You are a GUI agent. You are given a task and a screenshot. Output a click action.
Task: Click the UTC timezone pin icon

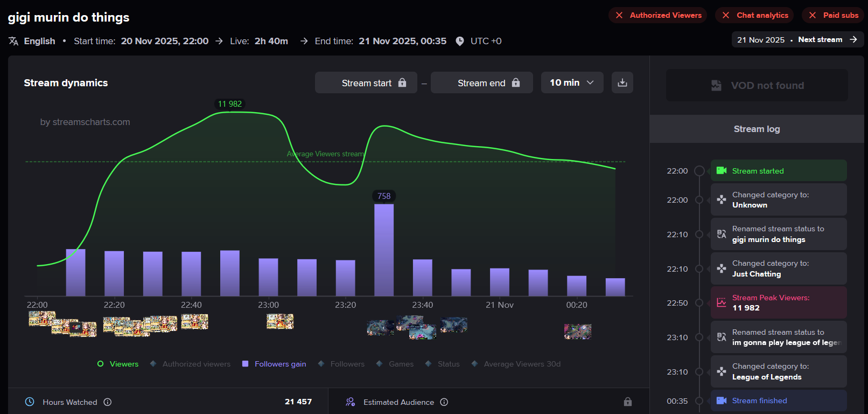point(460,41)
